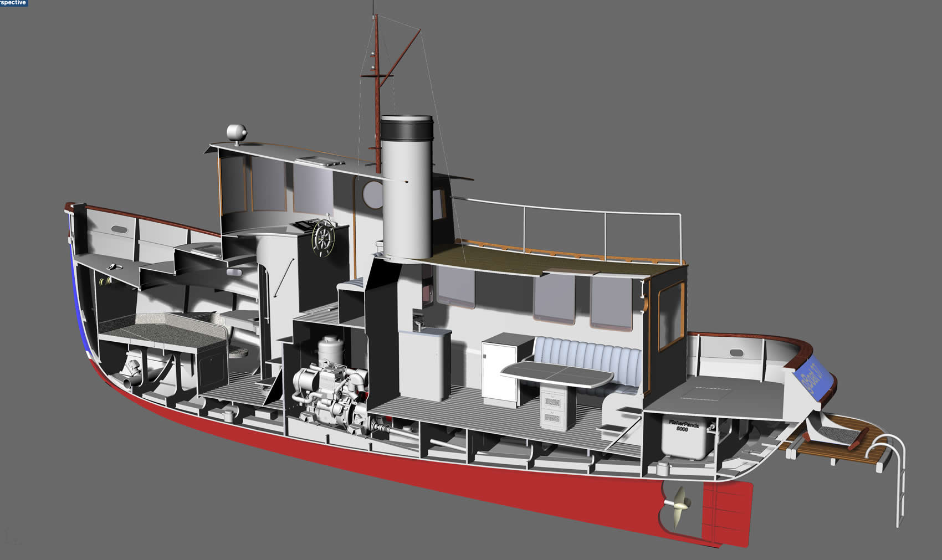
Task: Select the oval hawse hole in the bow bulwark
Action: coord(119,229)
